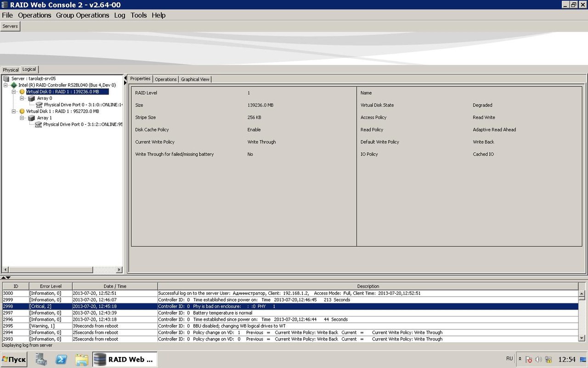Click the SAS drive icon for port 3:1:0

(x=39, y=105)
